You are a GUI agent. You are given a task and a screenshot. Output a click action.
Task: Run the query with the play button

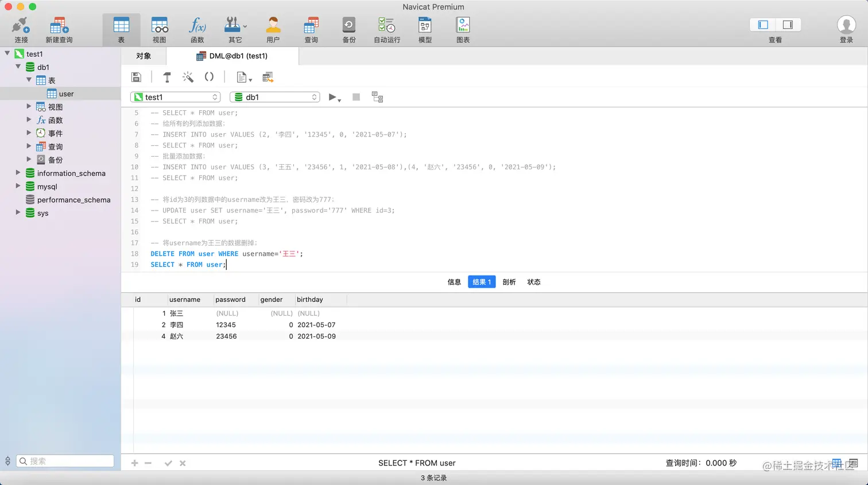click(x=334, y=97)
